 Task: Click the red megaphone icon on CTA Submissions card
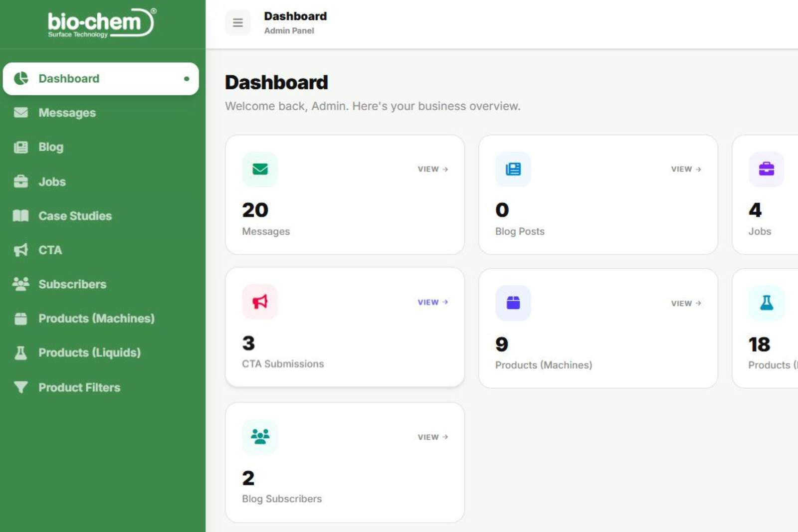pos(260,302)
